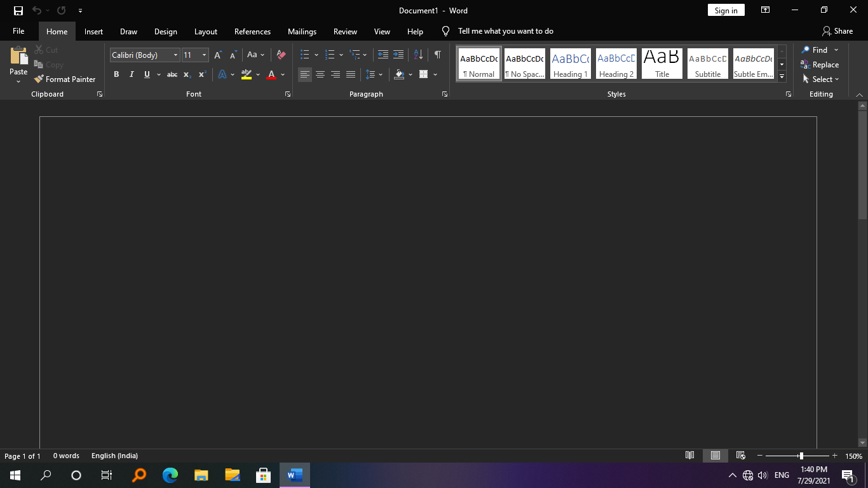Apply the Heading 1 style
The height and width of the screenshot is (488, 868).
point(571,64)
